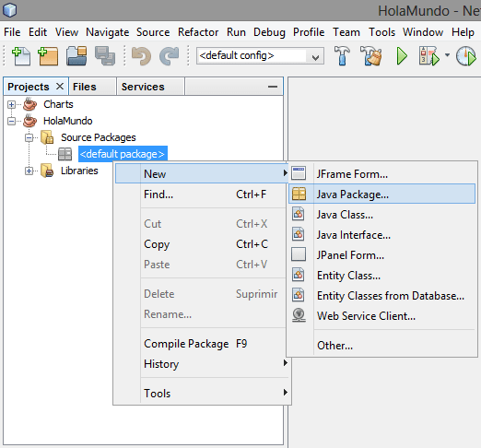Open the Refactor menu
The image size is (481, 448).
(198, 32)
